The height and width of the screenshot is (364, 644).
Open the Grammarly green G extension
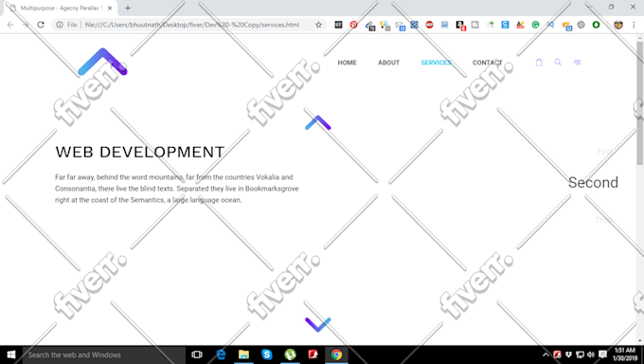535,25
